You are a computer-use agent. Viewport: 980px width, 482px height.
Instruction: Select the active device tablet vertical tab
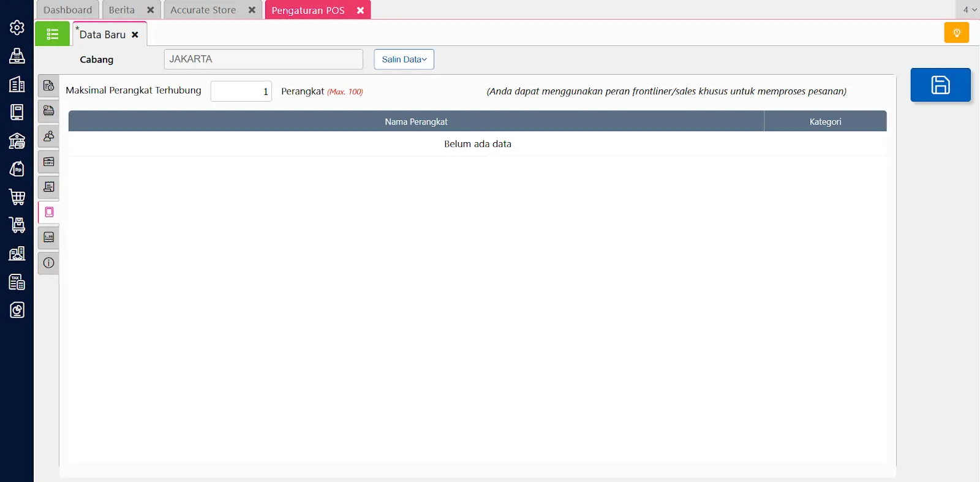(49, 212)
